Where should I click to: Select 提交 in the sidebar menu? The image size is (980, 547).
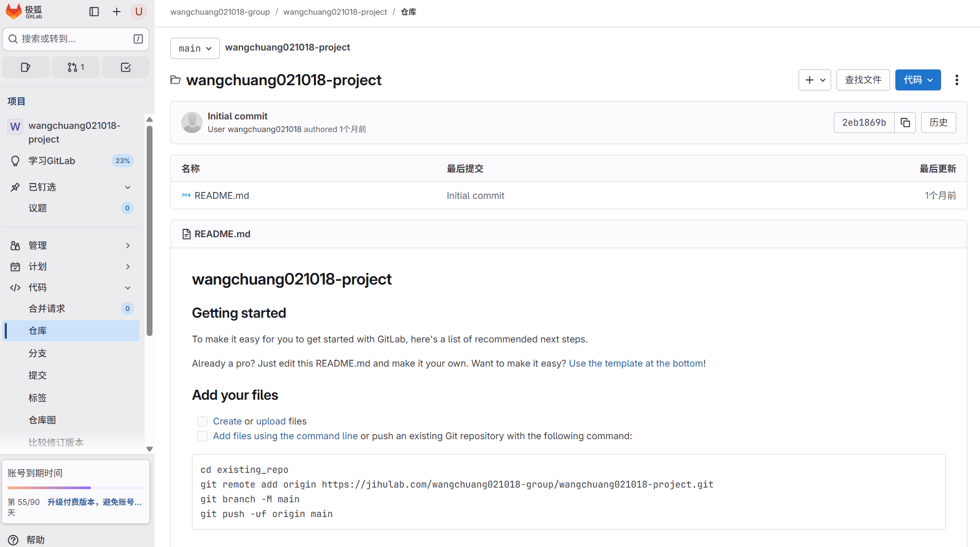coord(37,375)
